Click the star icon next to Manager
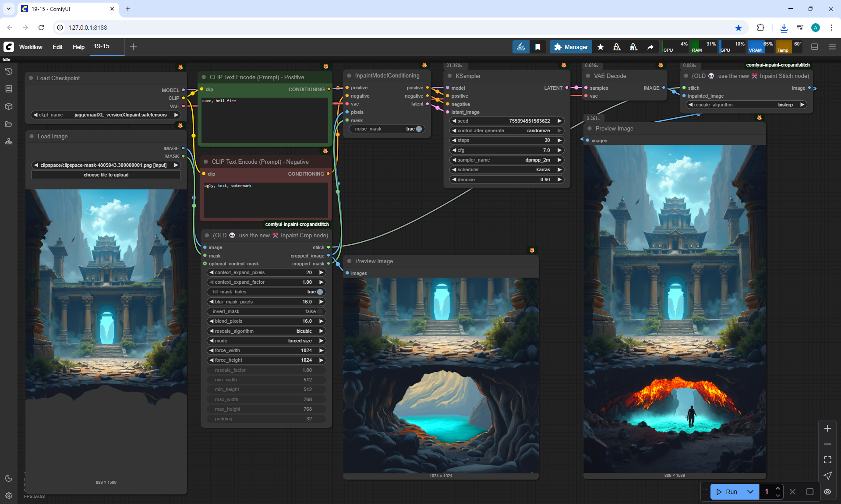The height and width of the screenshot is (504, 841). click(x=601, y=47)
